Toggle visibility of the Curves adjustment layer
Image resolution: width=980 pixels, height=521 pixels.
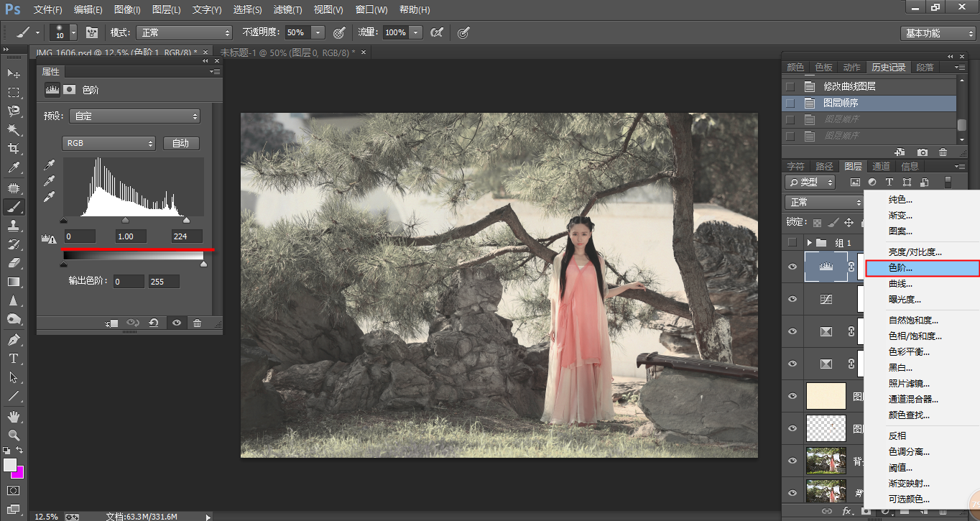(792, 299)
